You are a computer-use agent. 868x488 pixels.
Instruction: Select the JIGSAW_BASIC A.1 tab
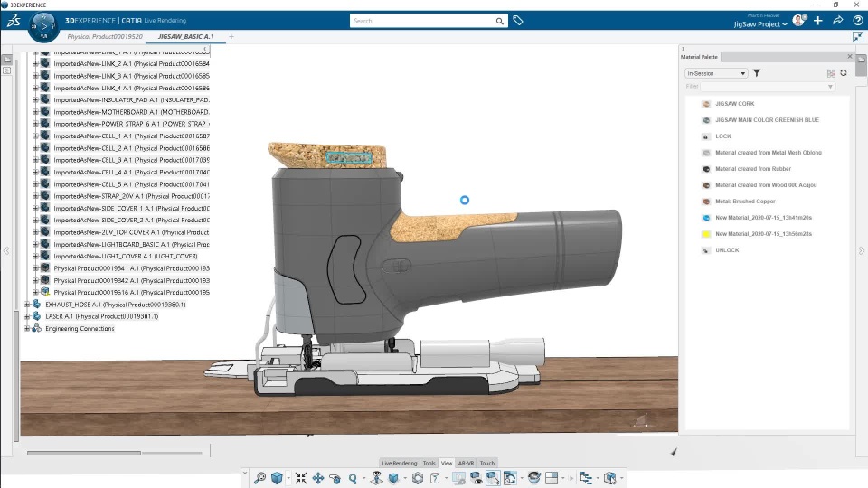click(x=185, y=36)
